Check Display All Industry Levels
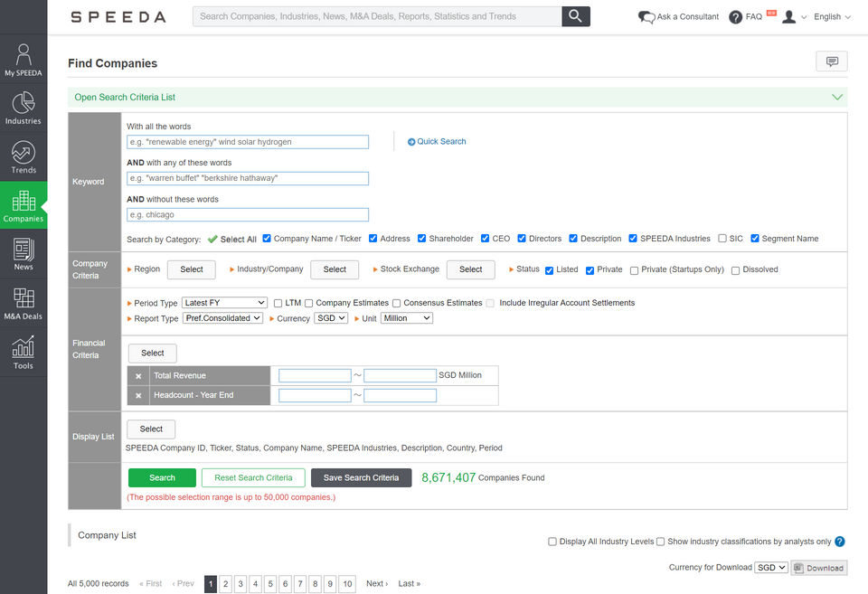The image size is (868, 594). (x=552, y=542)
